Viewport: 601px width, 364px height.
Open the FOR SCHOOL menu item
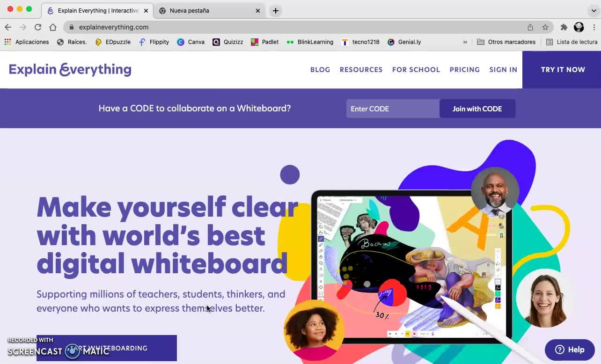pos(416,69)
